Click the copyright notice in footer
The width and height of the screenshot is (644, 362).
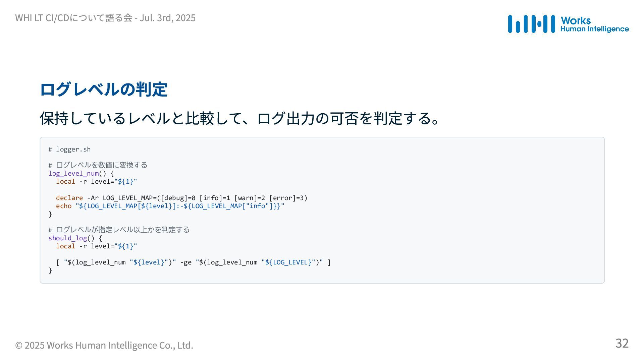104,345
